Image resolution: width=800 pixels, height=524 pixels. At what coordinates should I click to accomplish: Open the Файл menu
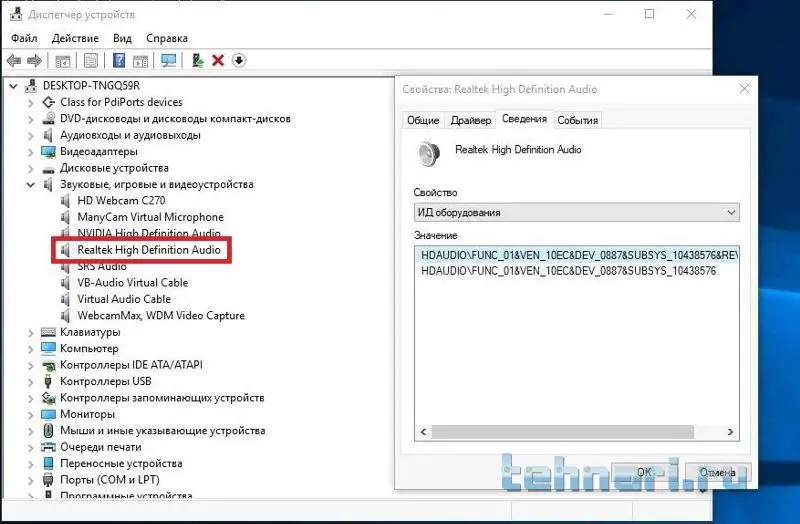coord(24,38)
